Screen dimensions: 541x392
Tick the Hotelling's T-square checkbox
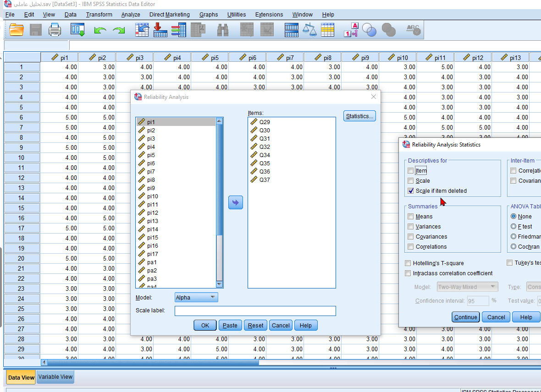tap(408, 263)
